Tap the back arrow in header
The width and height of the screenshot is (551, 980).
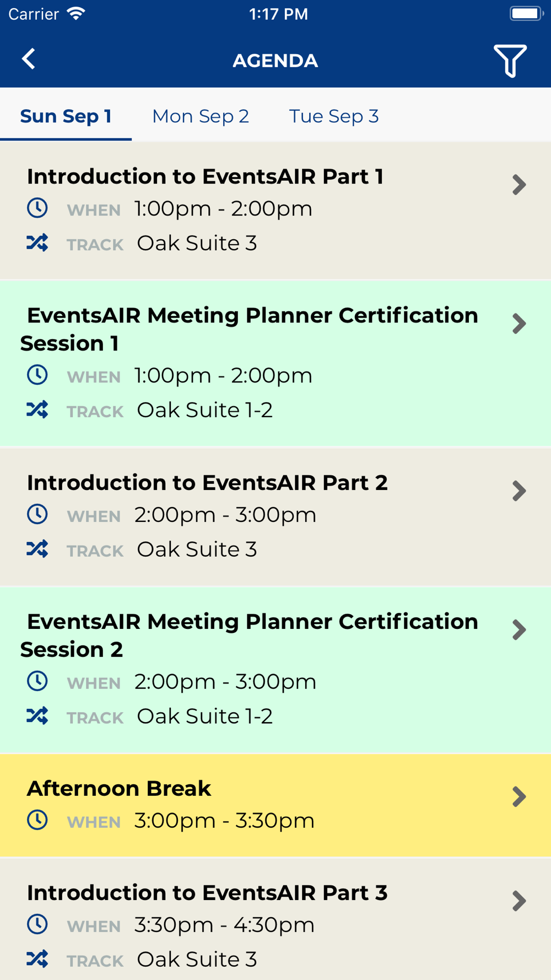pyautogui.click(x=29, y=59)
